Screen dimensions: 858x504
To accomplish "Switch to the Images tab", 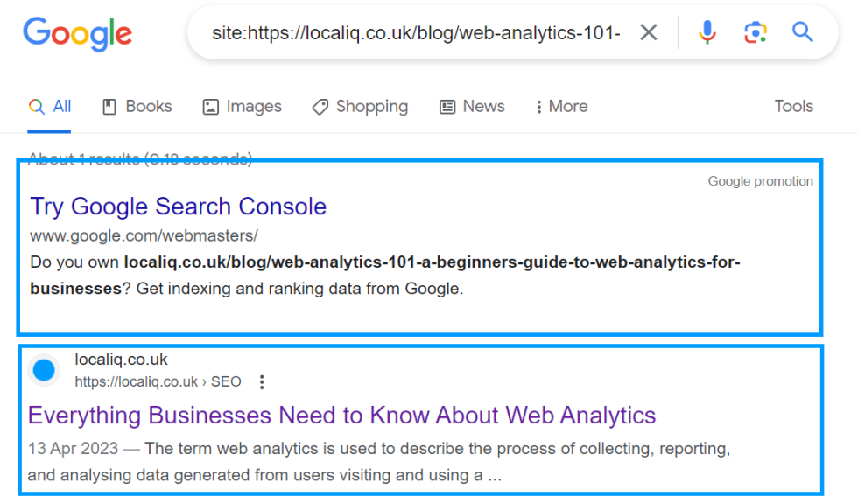I will point(242,106).
